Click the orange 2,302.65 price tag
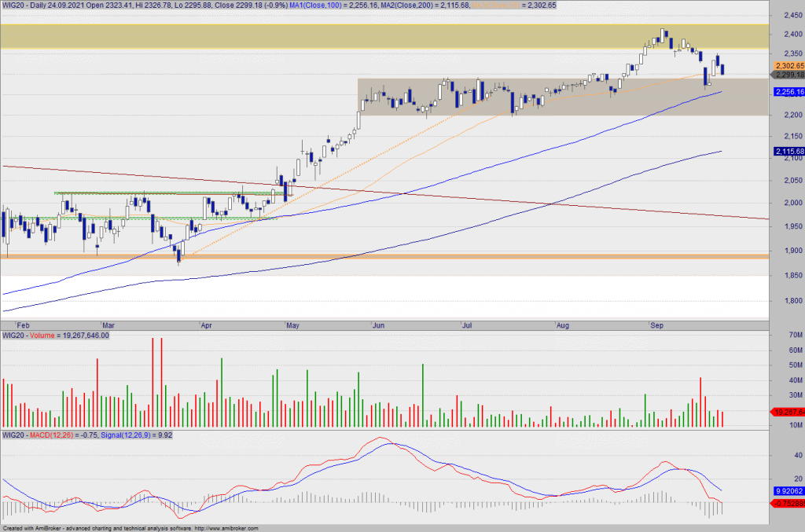The height and width of the screenshot is (532, 805). click(x=788, y=65)
